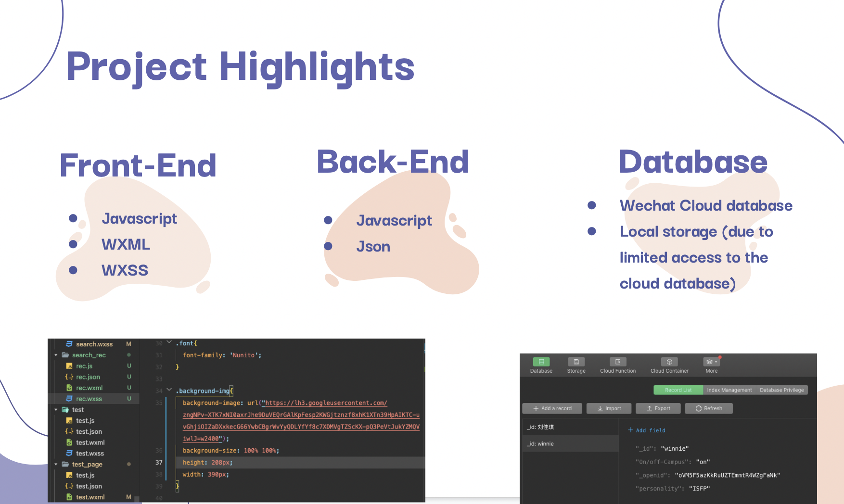The height and width of the screenshot is (504, 844).
Task: Open the Storage icon in cloud toolbar
Action: point(576,362)
